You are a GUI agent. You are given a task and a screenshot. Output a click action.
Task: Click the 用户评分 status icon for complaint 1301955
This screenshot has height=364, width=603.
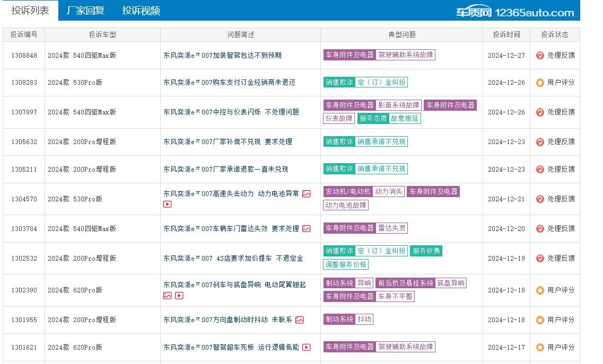click(x=540, y=320)
